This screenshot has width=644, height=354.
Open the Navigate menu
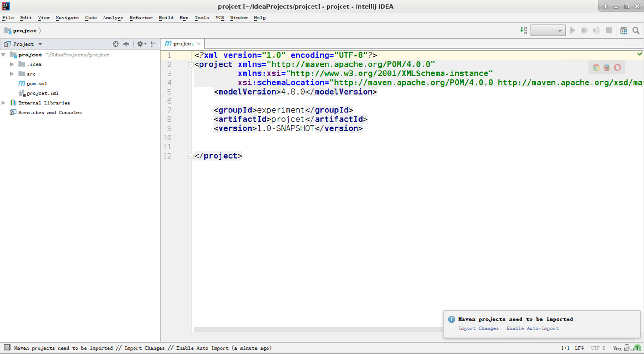click(67, 18)
